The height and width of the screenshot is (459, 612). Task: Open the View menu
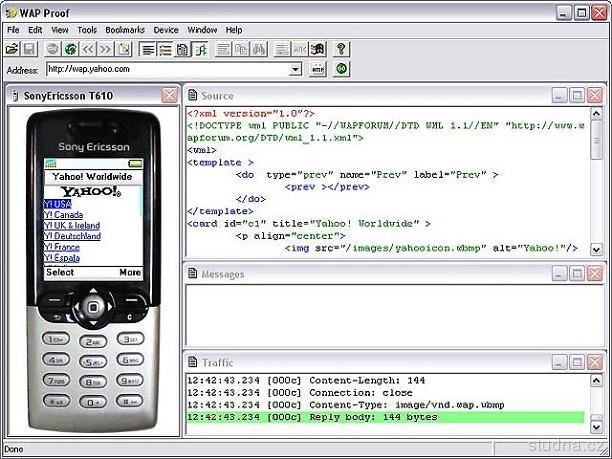tap(60, 30)
